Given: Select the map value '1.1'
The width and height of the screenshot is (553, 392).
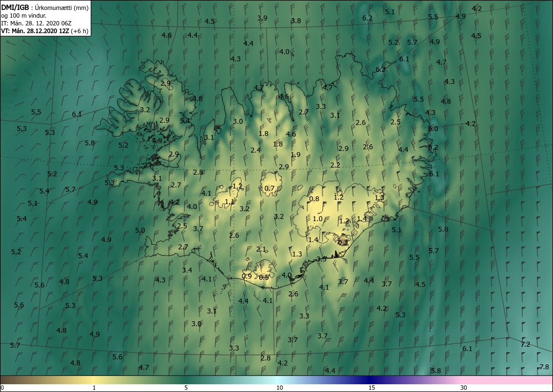Looking at the screenshot, I should click(229, 202).
